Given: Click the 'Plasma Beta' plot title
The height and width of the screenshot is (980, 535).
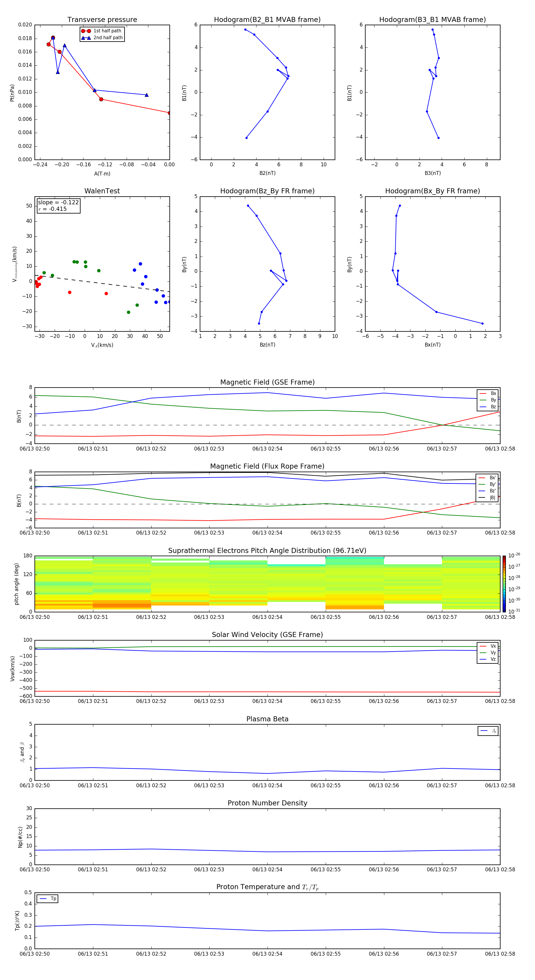Looking at the screenshot, I should (267, 719).
